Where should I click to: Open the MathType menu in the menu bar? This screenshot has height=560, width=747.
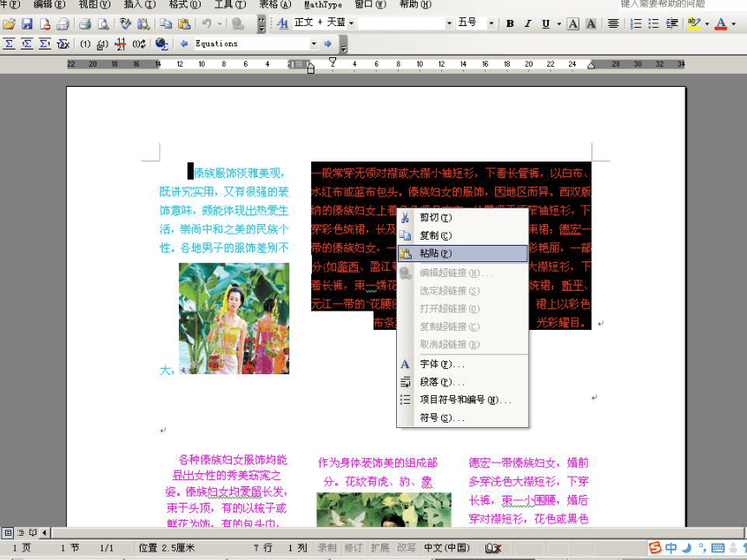pos(323,4)
